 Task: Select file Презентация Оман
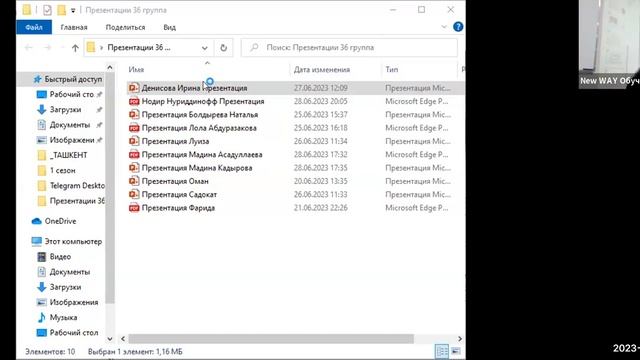[175, 181]
